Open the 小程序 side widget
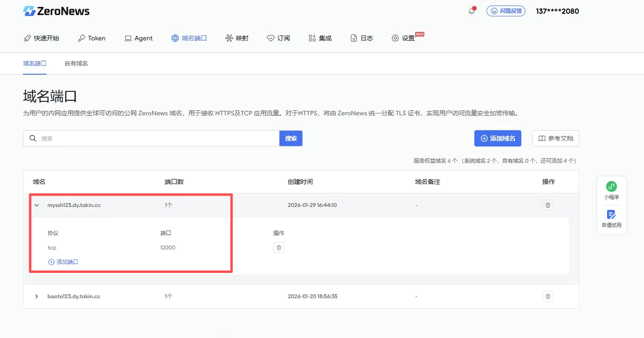 click(612, 190)
